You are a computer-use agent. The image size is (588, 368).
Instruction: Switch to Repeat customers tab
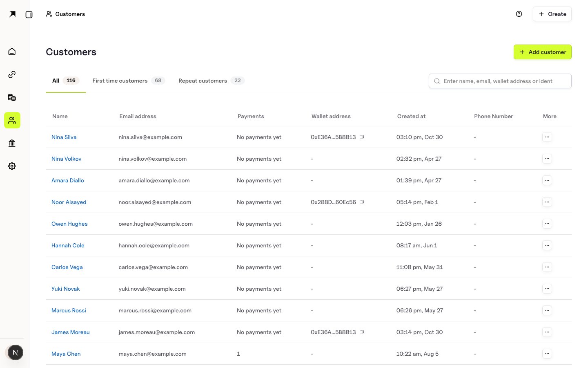point(211,81)
